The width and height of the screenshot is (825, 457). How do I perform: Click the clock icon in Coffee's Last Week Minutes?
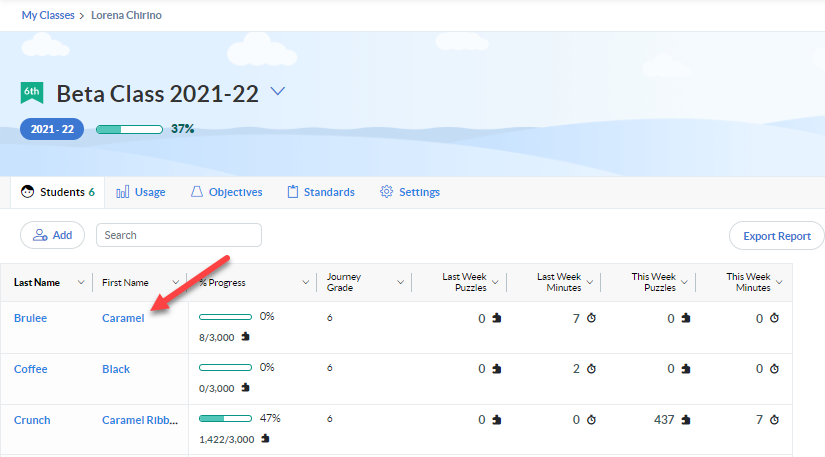pyautogui.click(x=592, y=369)
